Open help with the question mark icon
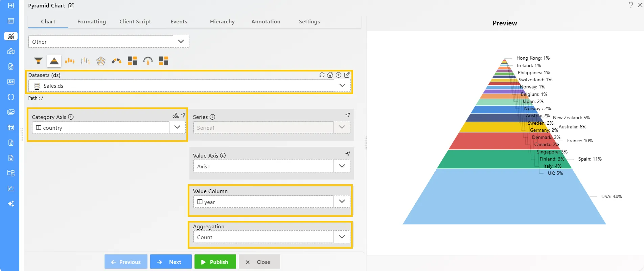Viewport: 644px width, 271px height. click(x=631, y=5)
